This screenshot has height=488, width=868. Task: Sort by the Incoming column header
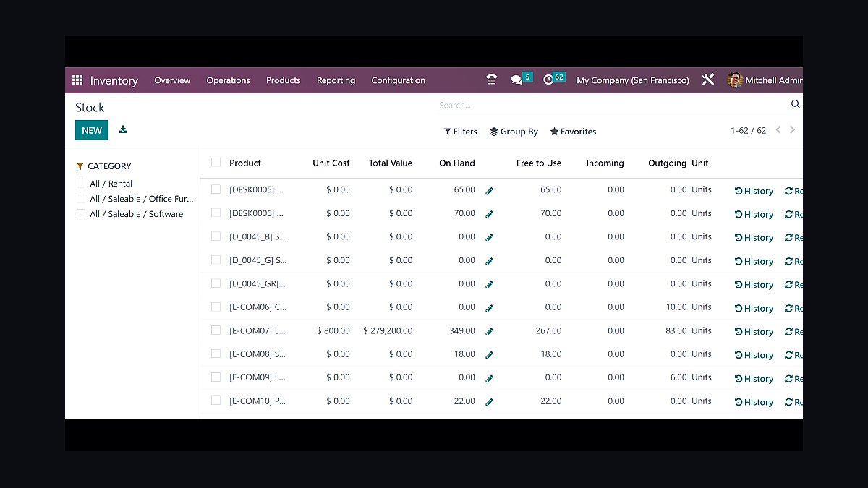(x=605, y=163)
